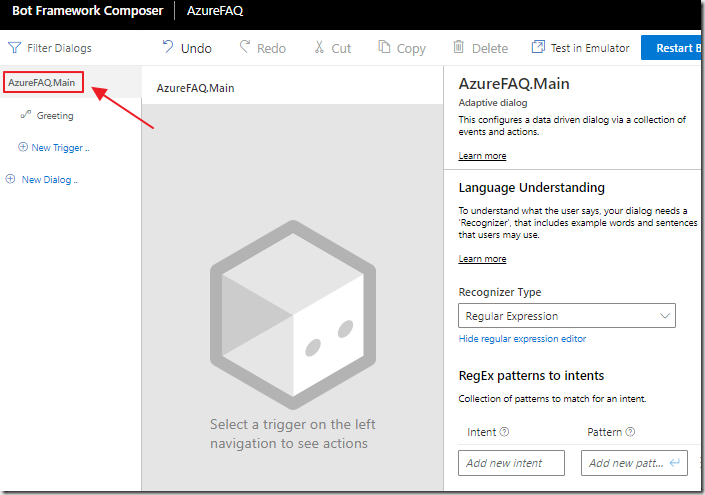The image size is (705, 495).
Task: Click the Filter Dialogs search field
Action: pyautogui.click(x=59, y=48)
